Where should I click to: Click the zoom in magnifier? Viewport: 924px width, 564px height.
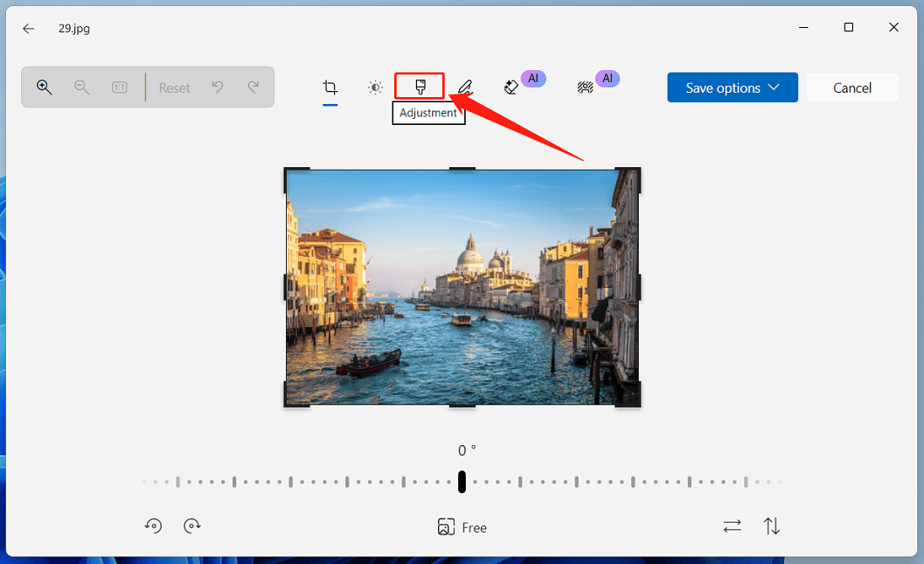click(x=45, y=87)
